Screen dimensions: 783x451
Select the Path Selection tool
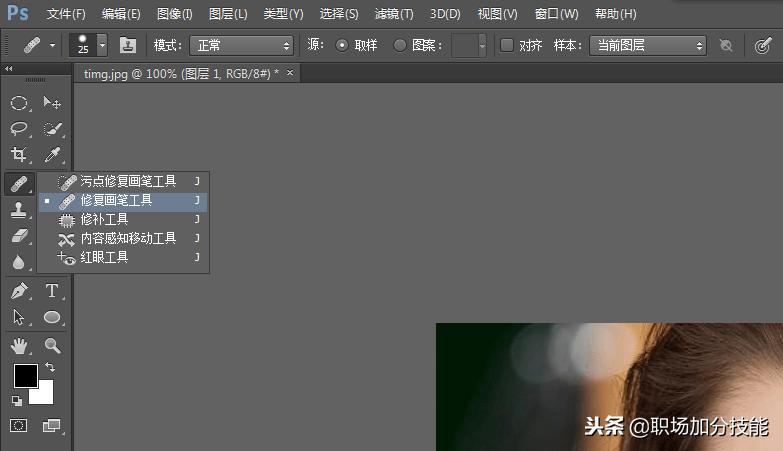[x=19, y=317]
